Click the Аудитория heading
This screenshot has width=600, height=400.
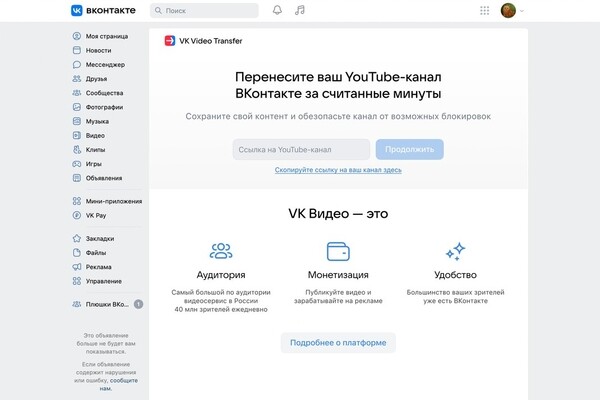pyautogui.click(x=221, y=274)
